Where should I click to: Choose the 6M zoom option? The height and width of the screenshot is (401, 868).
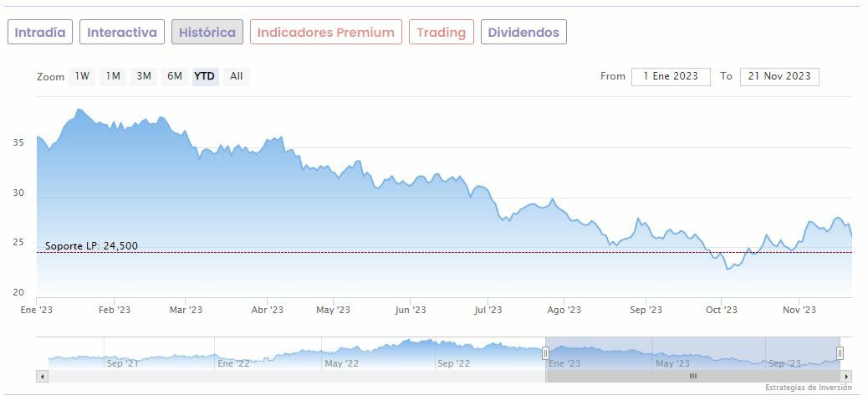pos(174,76)
